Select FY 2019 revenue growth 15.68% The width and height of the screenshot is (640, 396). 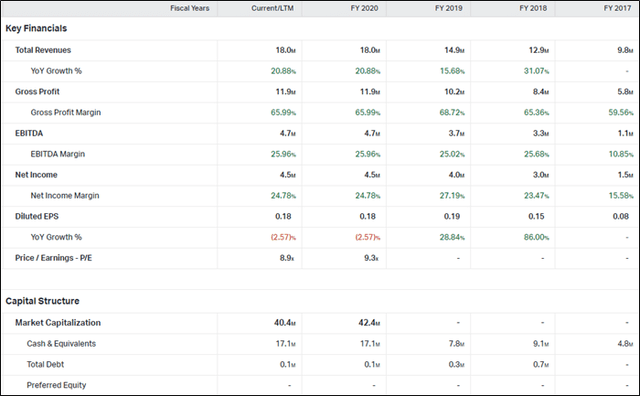pos(452,71)
